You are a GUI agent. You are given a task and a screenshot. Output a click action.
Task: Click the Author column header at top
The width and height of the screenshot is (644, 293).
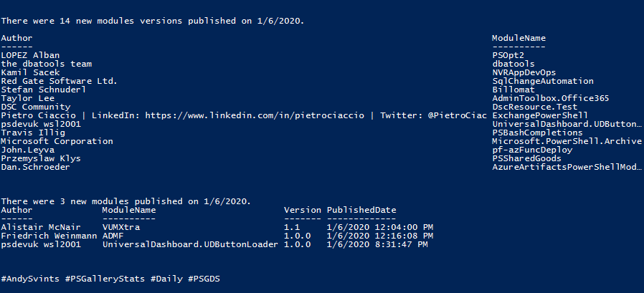click(x=16, y=38)
